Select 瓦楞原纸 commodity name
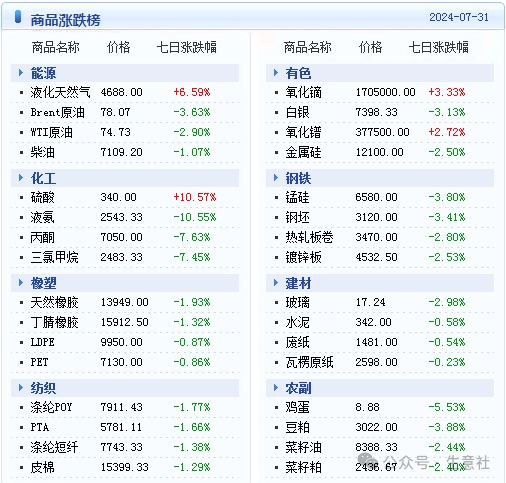The width and height of the screenshot is (506, 483). pyautogui.click(x=309, y=362)
